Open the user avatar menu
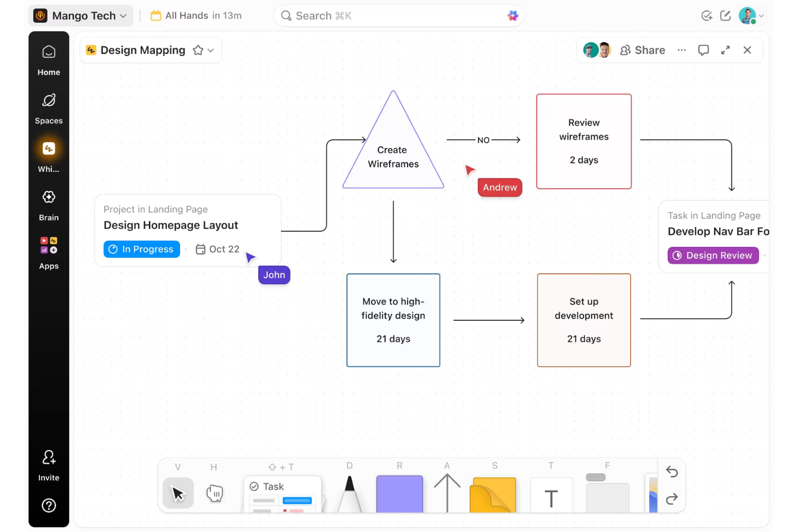This screenshot has width=798, height=532. coord(751,16)
